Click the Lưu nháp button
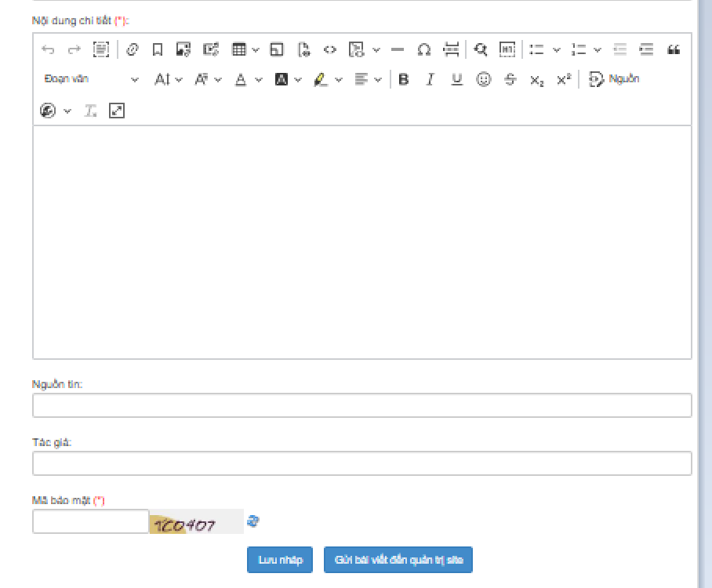The width and height of the screenshot is (712, 588). (280, 560)
